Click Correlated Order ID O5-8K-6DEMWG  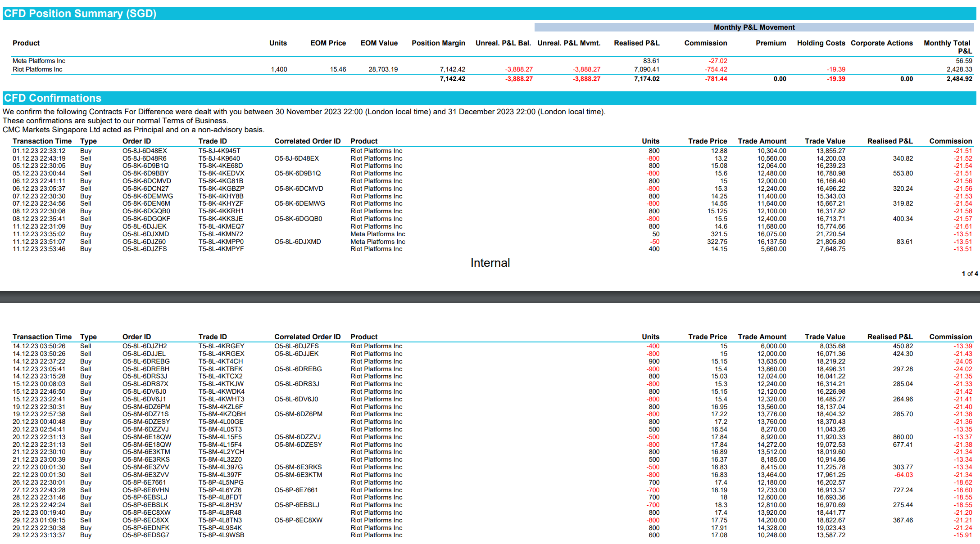[299, 203]
